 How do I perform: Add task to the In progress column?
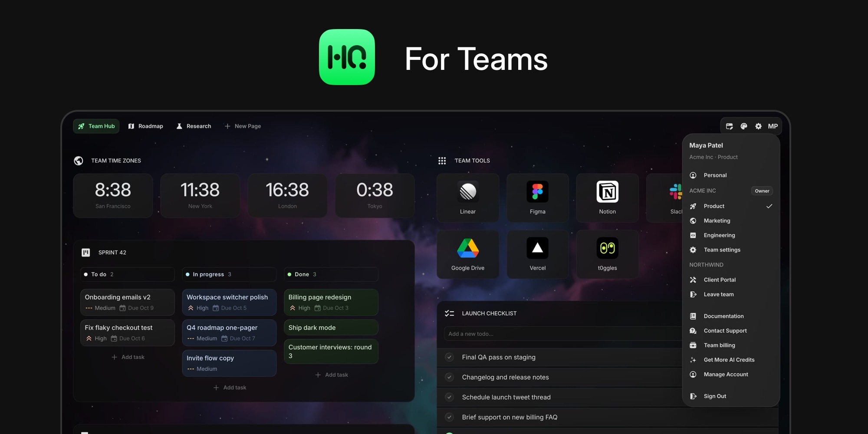(x=230, y=388)
